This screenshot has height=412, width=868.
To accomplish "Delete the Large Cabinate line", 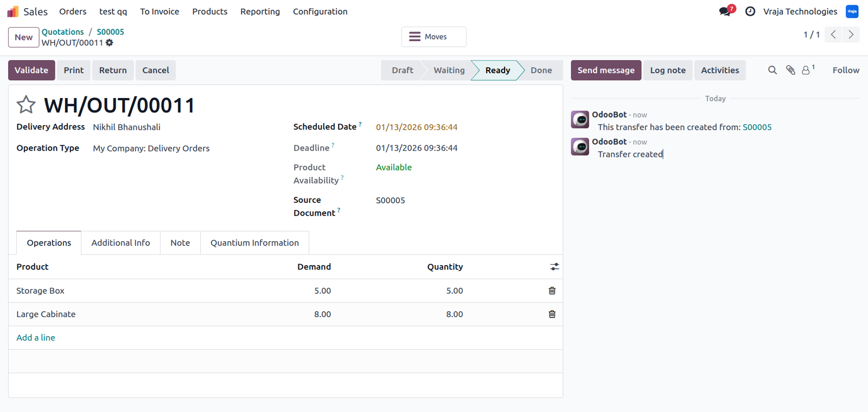I will [x=552, y=314].
